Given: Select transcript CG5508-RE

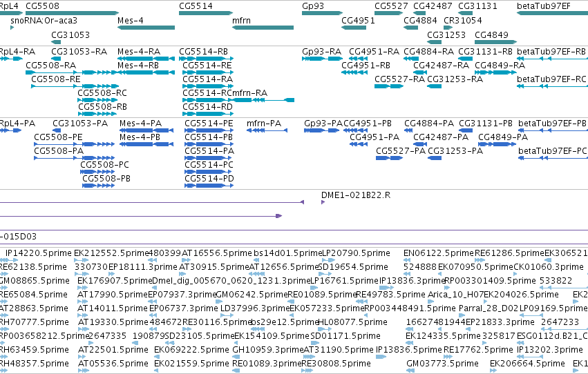Looking at the screenshot, I should point(56,79).
